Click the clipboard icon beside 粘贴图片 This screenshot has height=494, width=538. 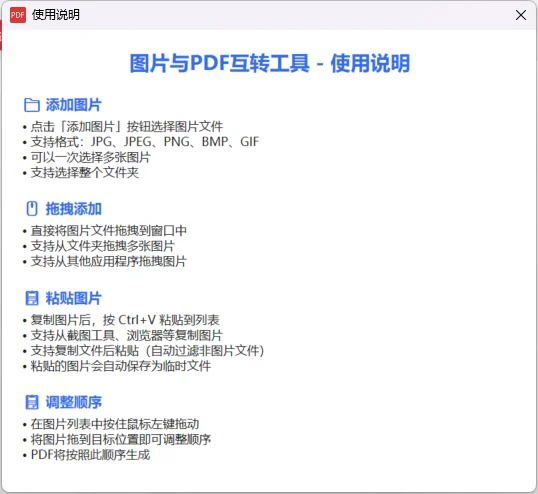(x=32, y=298)
